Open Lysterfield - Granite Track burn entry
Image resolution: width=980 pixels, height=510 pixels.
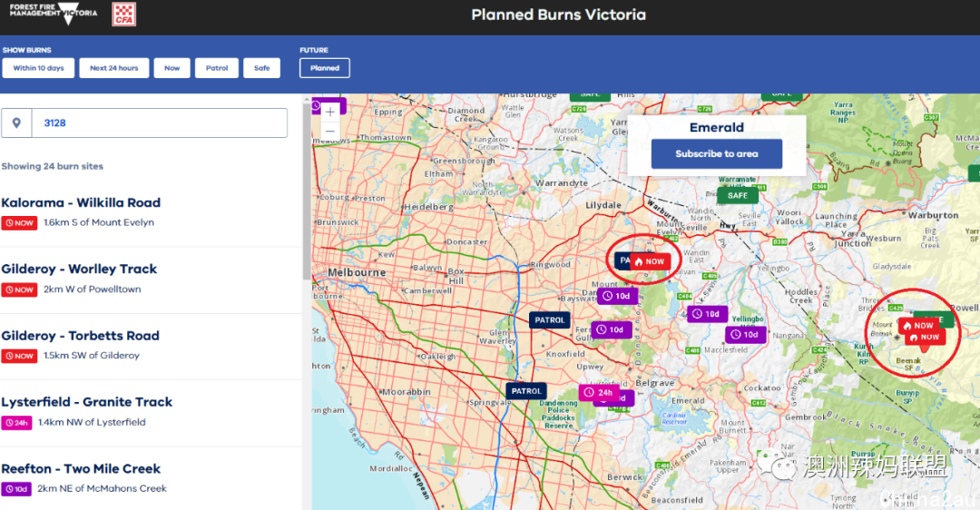150,413
